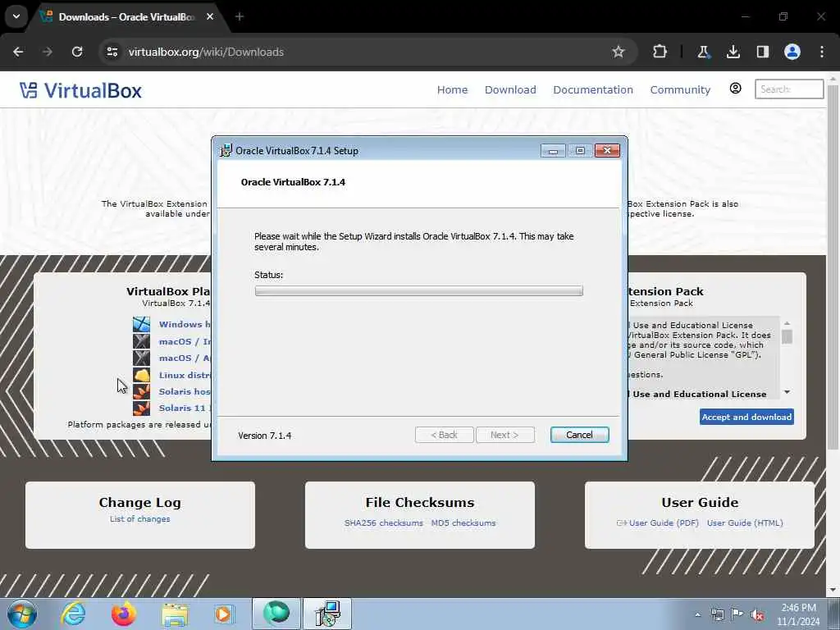This screenshot has width=840, height=630.
Task: Click the Windows hosts platform icon
Action: coord(141,324)
